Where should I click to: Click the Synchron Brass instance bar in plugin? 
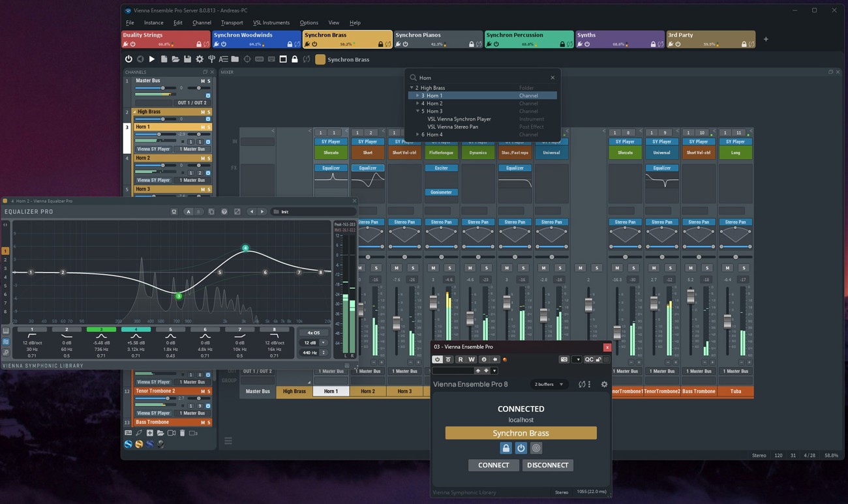pos(521,433)
